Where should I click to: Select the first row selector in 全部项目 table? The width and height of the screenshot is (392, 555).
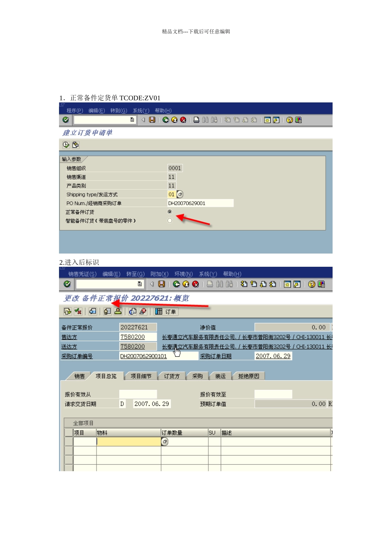[69, 441]
